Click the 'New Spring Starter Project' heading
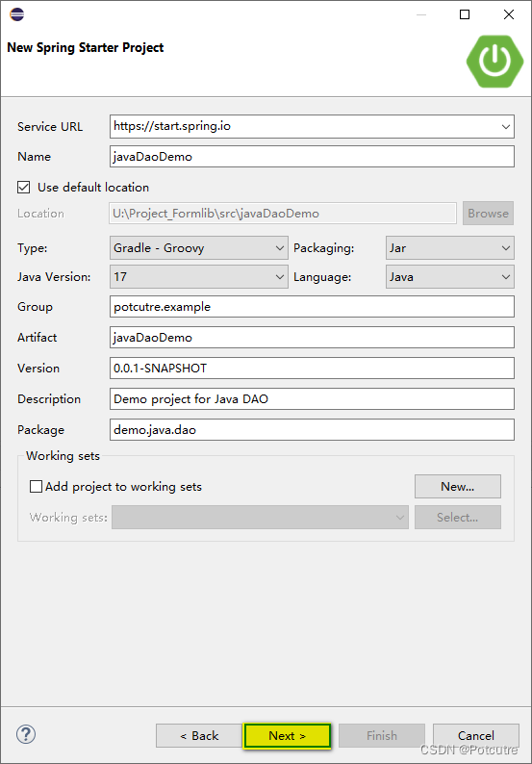Screen dimensions: 532x764 coord(86,48)
